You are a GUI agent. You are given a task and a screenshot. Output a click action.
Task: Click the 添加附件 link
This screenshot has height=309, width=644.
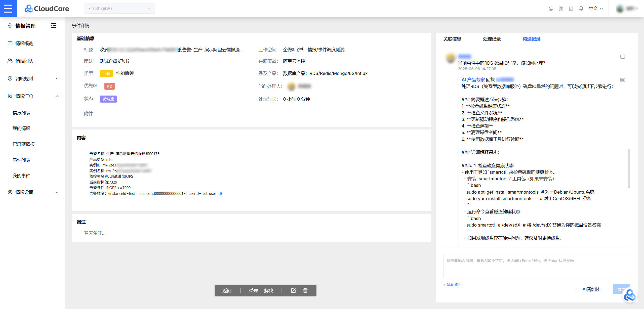[453, 285]
